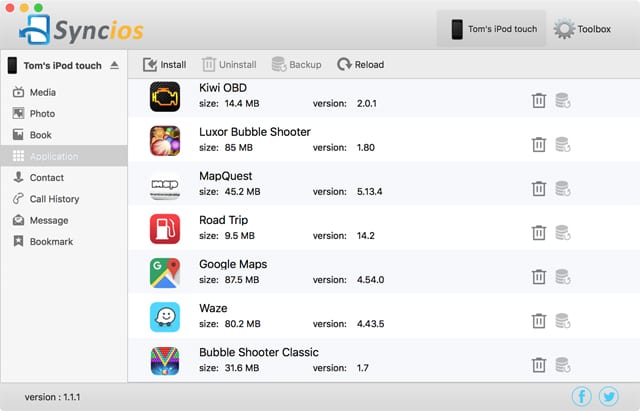Viewport: 640px width, 411px height.
Task: Click the trash icon for Kiwi OBD
Action: pos(538,99)
